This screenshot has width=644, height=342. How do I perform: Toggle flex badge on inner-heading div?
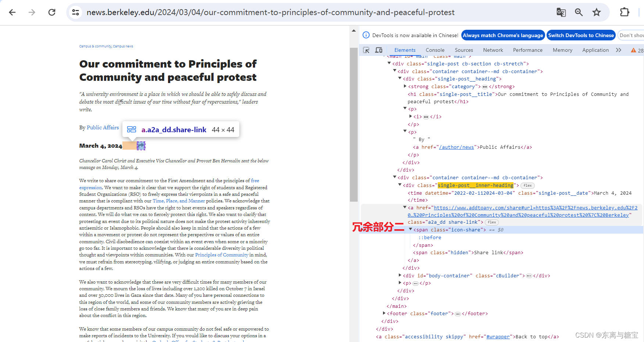pos(527,186)
